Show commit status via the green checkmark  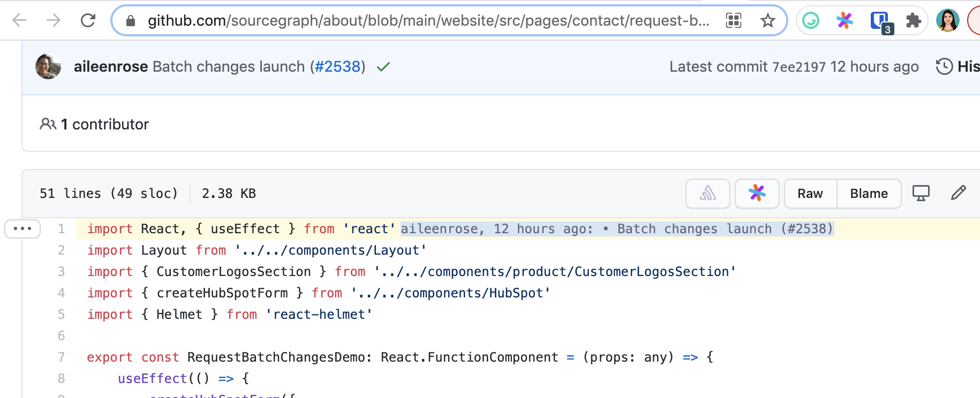tap(383, 67)
